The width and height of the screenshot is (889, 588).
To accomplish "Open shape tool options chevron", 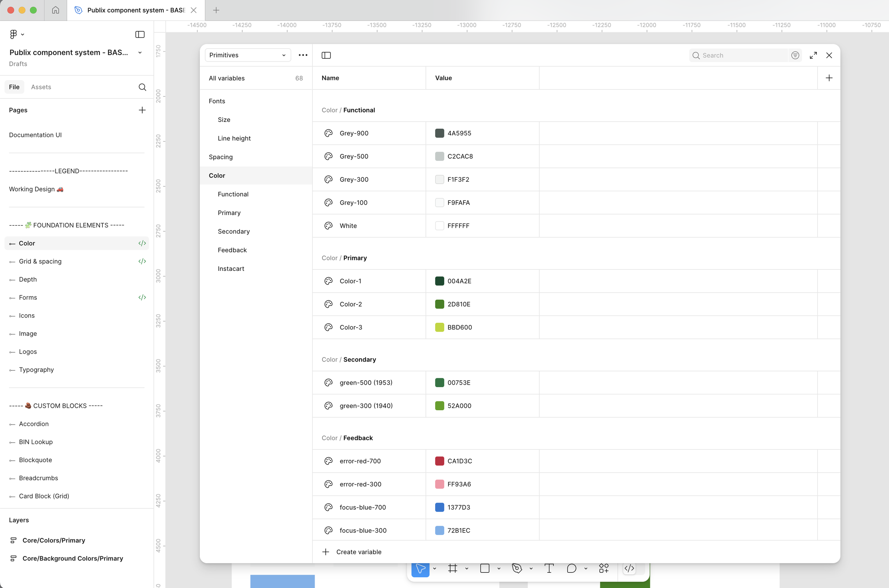I will 499,568.
